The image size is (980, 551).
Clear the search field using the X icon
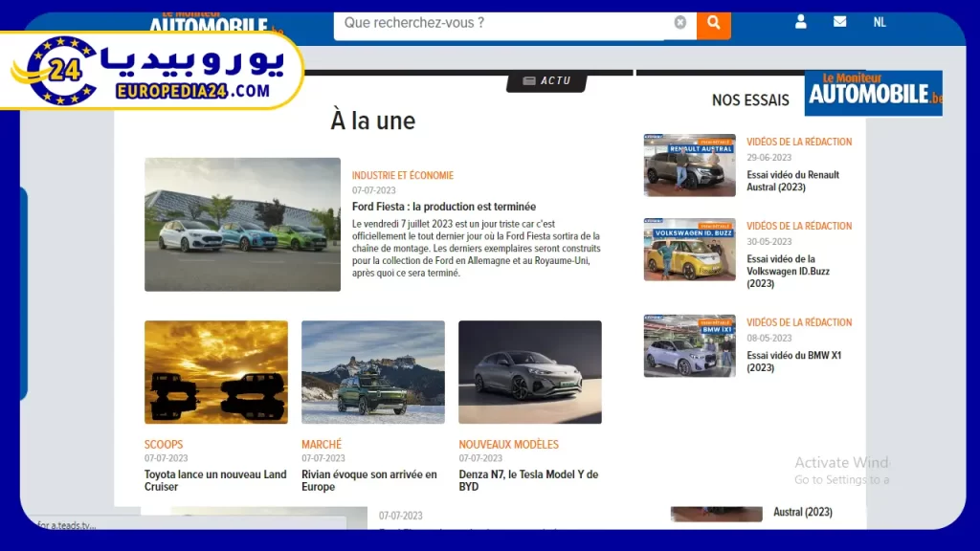coord(679,22)
